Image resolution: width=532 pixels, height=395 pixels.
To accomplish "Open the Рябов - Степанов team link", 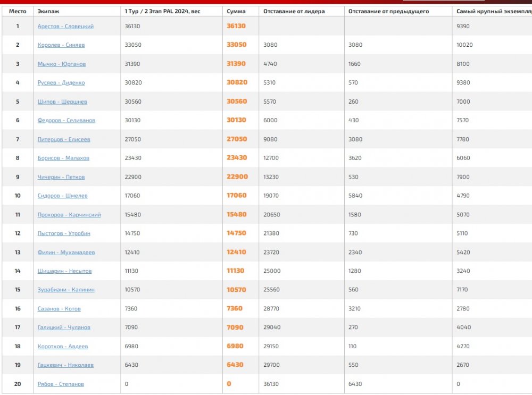I will [x=61, y=384].
